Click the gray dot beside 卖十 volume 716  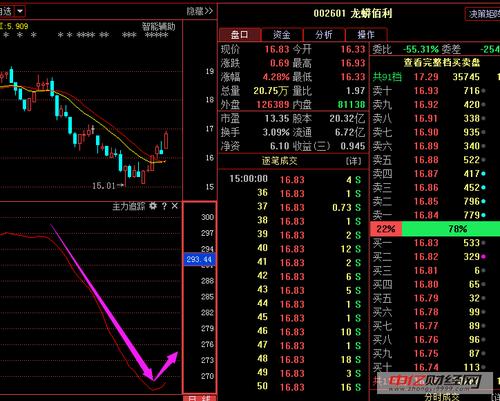coord(483,91)
